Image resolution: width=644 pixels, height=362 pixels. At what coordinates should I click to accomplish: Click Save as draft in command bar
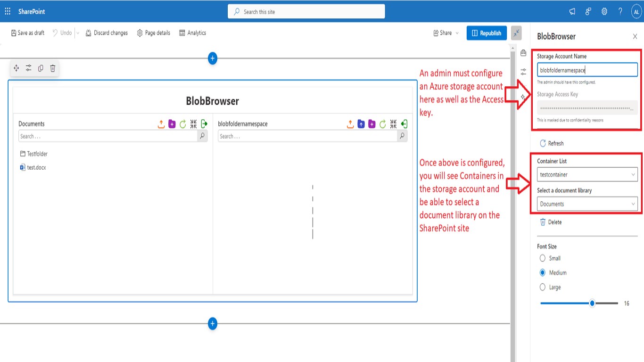27,33
